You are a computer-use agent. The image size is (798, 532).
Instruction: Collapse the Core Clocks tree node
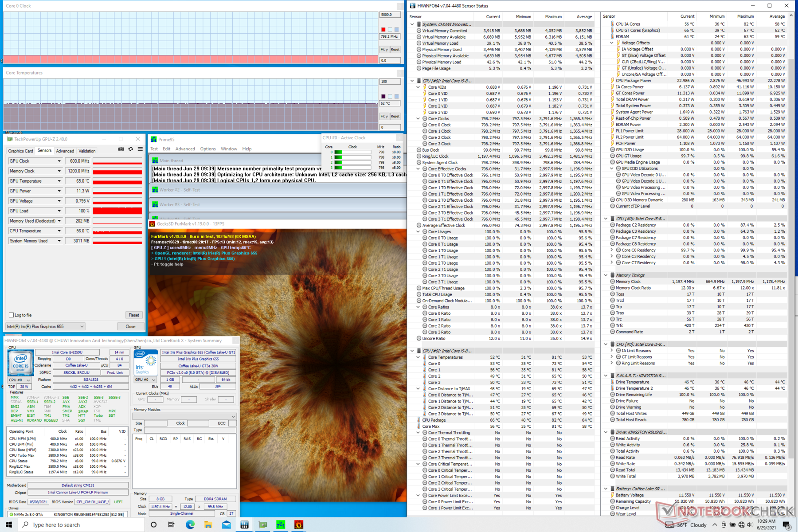(418, 119)
